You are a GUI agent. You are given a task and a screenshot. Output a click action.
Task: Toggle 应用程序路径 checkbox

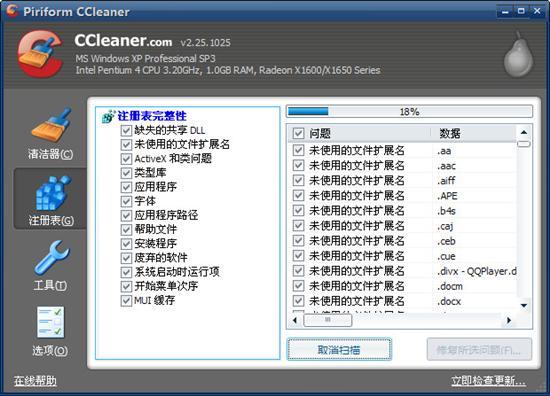pos(126,215)
